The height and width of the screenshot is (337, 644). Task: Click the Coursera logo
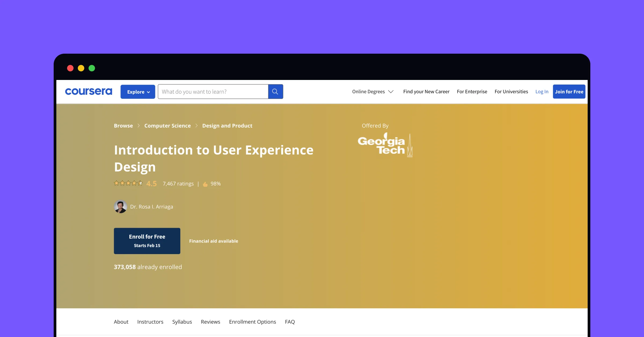click(89, 91)
